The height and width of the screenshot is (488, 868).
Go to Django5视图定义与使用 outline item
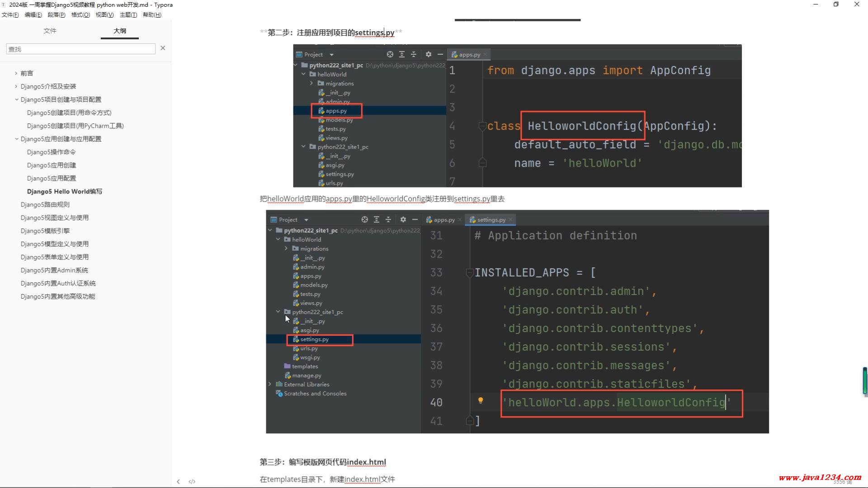point(54,217)
